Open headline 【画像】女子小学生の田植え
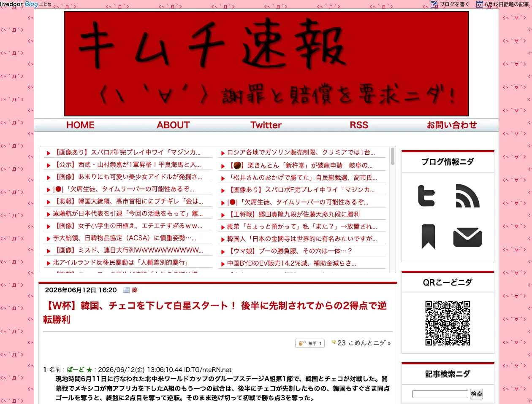Screen dimensions: 532x404 pyautogui.click(x=128, y=226)
